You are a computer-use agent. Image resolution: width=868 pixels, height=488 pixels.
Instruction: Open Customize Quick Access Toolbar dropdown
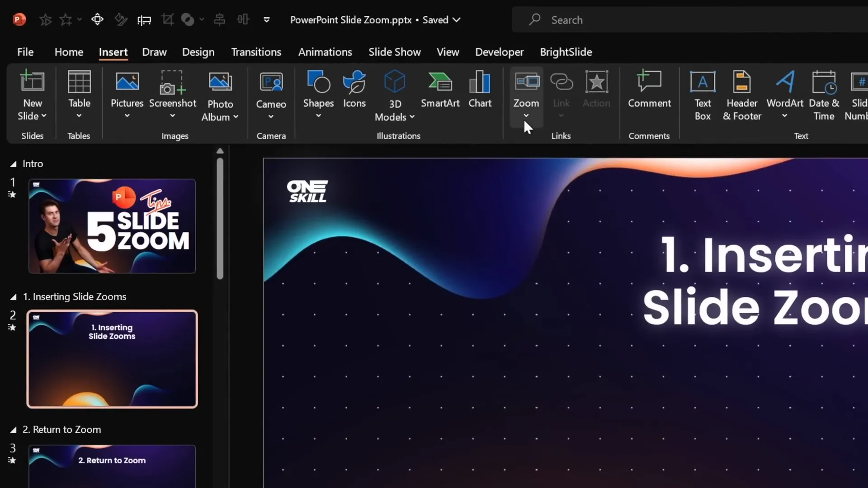pos(266,20)
